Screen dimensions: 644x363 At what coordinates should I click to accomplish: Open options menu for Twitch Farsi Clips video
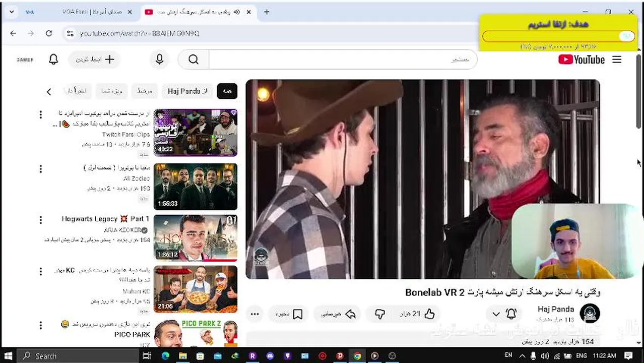41,115
